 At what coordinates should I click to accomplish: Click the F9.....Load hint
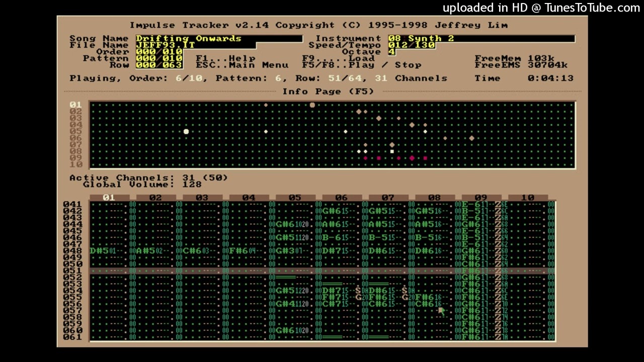(x=338, y=58)
